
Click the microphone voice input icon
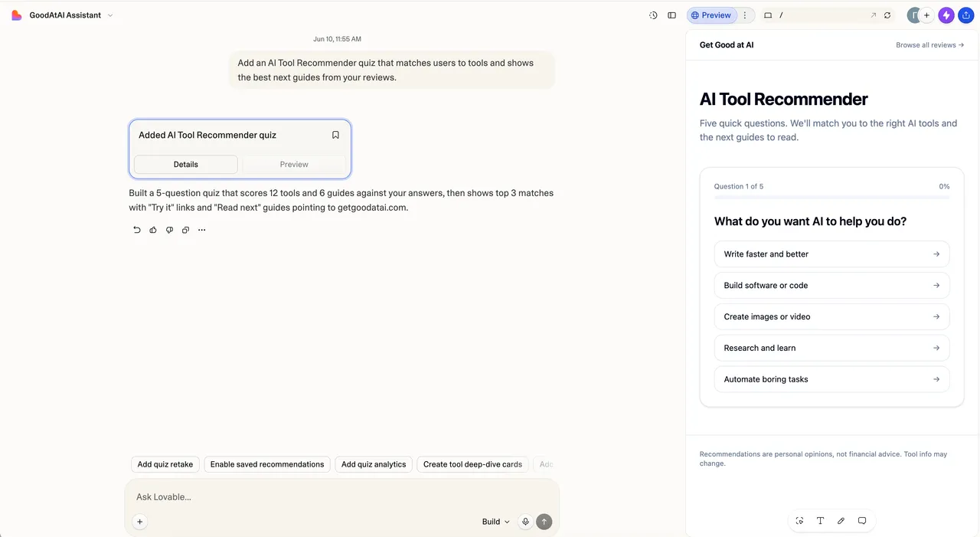[x=525, y=522]
